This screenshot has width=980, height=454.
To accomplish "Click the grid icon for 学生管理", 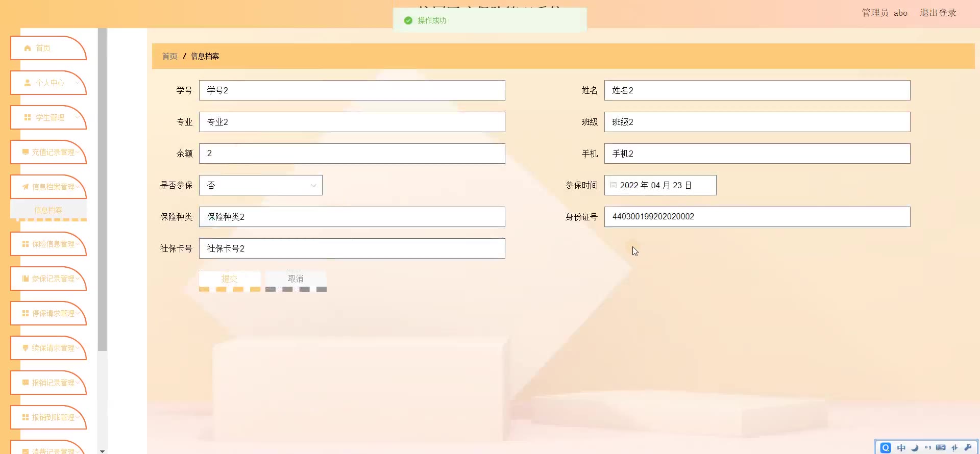I will (28, 117).
